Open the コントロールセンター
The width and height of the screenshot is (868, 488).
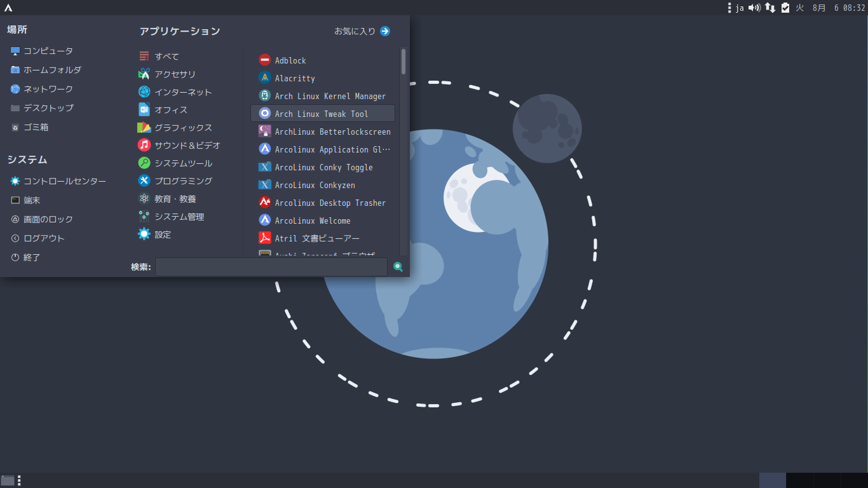(x=58, y=181)
